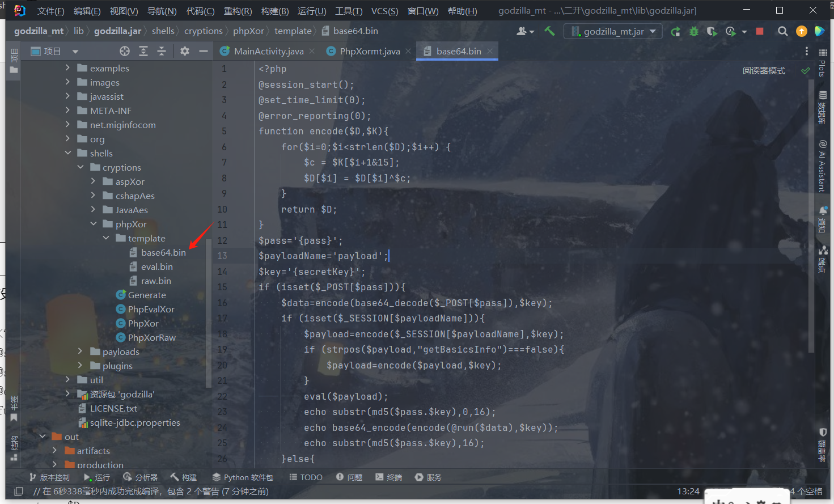This screenshot has height=504, width=834.
Task: Collapse all in Project tool window
Action: point(162,51)
